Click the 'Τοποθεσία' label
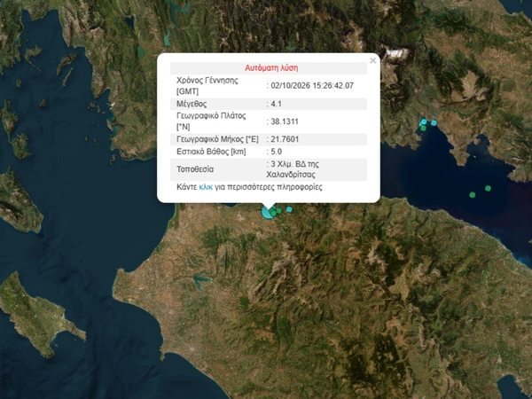This screenshot has height=399, width=532. pos(195,169)
